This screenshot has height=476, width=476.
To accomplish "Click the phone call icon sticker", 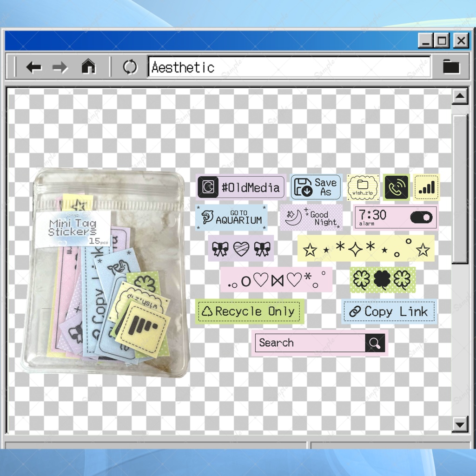I will [396, 187].
